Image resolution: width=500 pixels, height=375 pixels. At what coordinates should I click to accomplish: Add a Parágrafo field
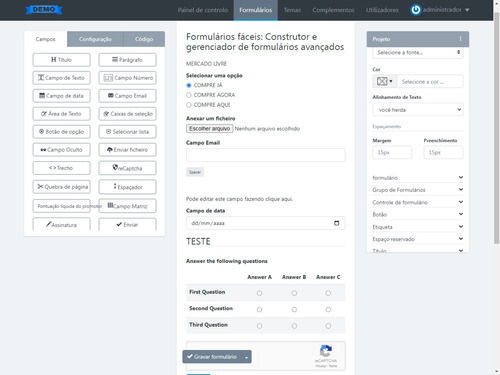click(127, 60)
